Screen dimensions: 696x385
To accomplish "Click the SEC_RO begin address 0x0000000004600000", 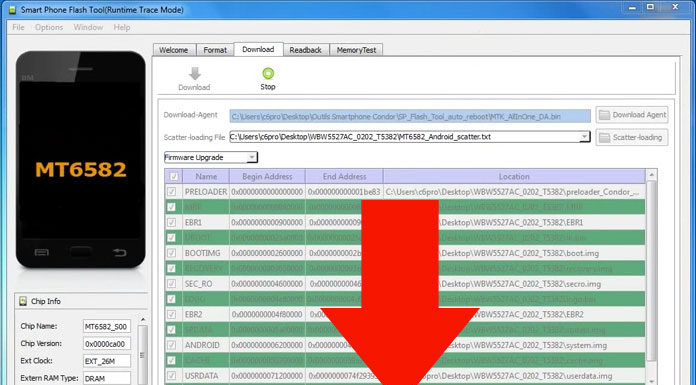I will pyautogui.click(x=267, y=284).
